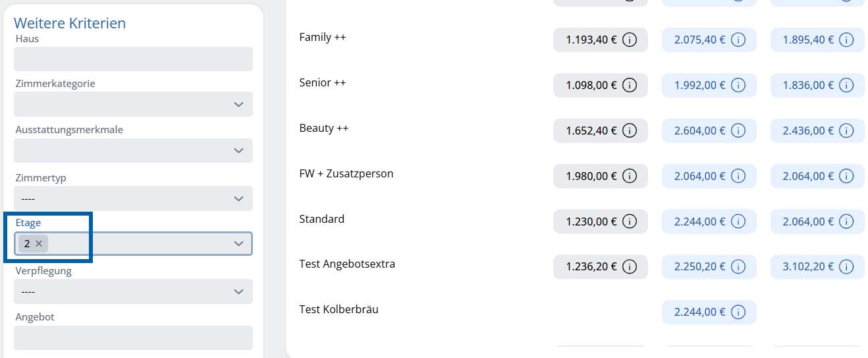Select Standard price 1.230,00 €
This screenshot has width=868, height=358.
coord(600,222)
